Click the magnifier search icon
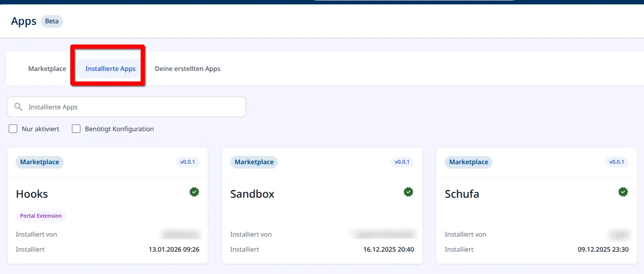 pyautogui.click(x=18, y=107)
